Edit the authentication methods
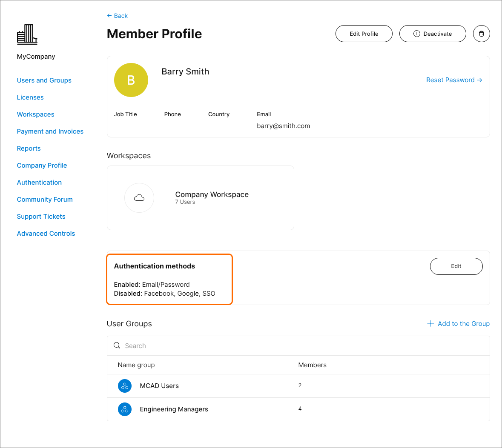This screenshot has width=502, height=448. [x=456, y=266]
